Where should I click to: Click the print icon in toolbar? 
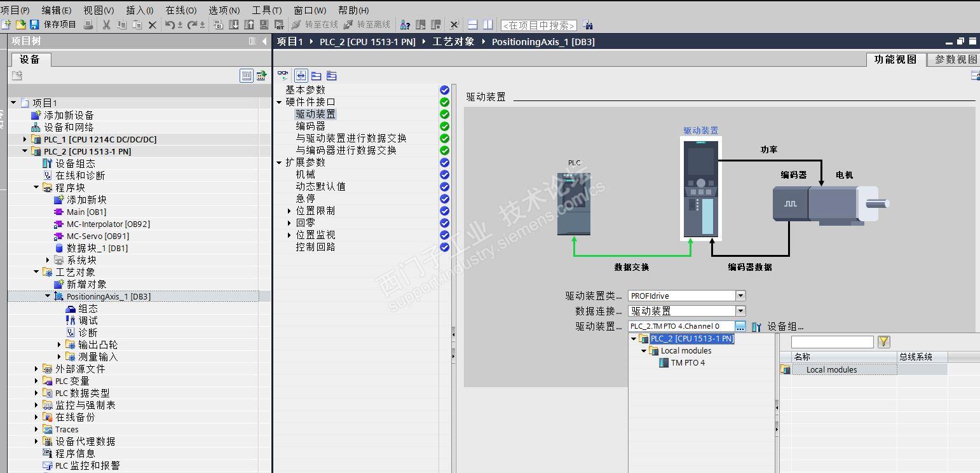point(88,25)
